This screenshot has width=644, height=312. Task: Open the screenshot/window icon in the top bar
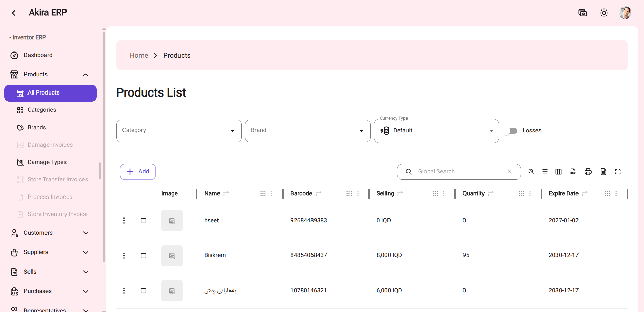[583, 13]
